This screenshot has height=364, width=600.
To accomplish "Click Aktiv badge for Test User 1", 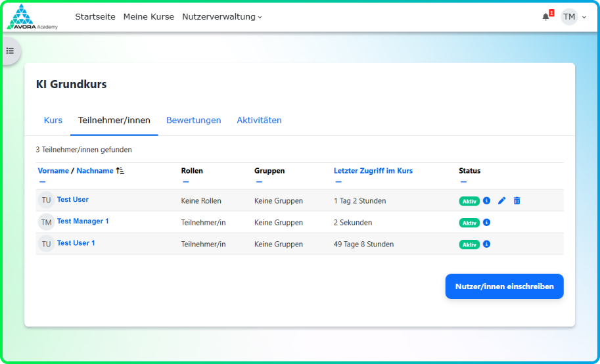I will [x=469, y=244].
